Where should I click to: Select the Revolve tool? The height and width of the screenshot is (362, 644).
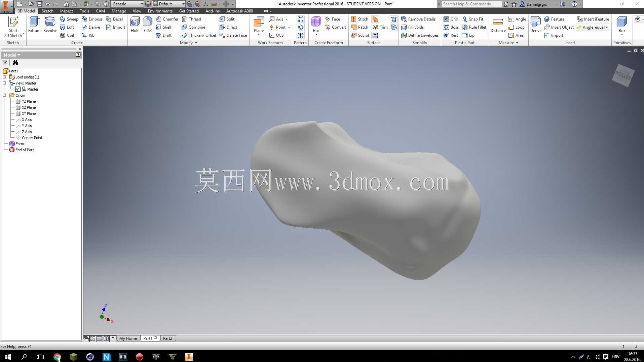point(50,25)
